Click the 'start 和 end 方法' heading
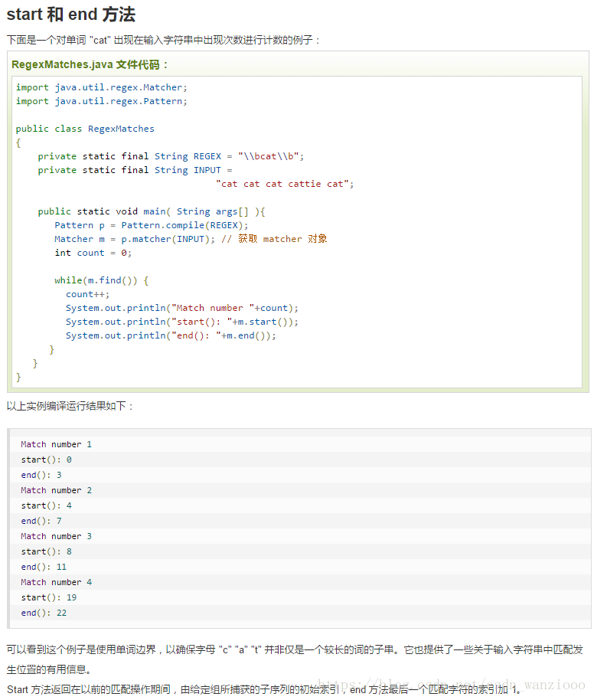The width and height of the screenshot is (594, 700). pyautogui.click(x=71, y=15)
